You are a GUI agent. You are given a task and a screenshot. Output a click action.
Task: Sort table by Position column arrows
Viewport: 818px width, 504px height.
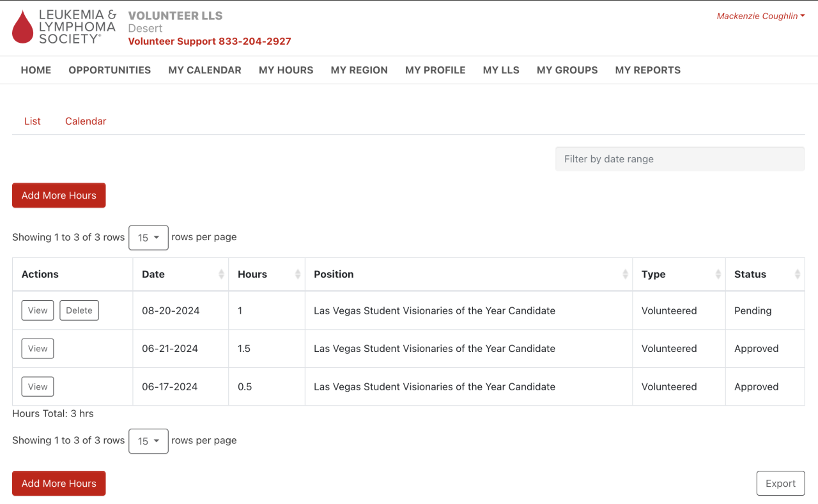pyautogui.click(x=625, y=274)
